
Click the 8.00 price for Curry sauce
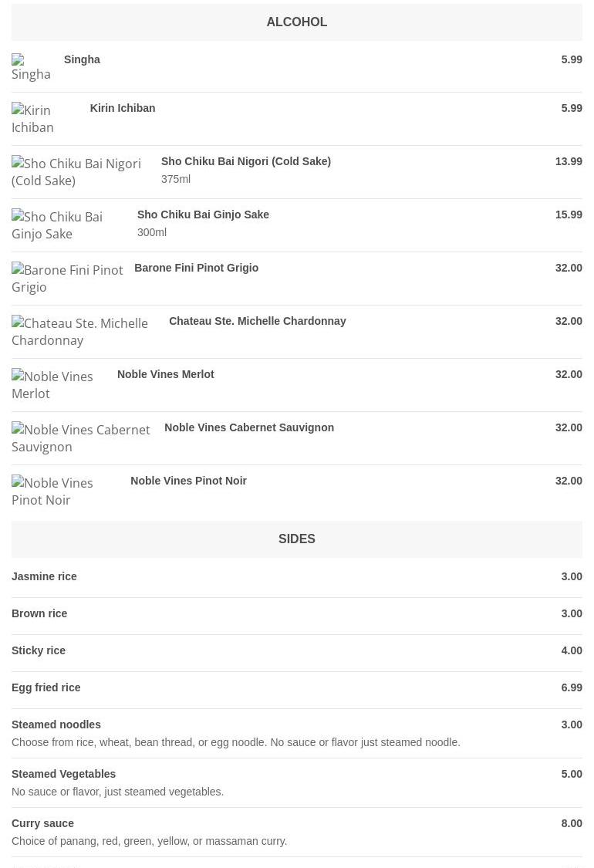coord(572,823)
